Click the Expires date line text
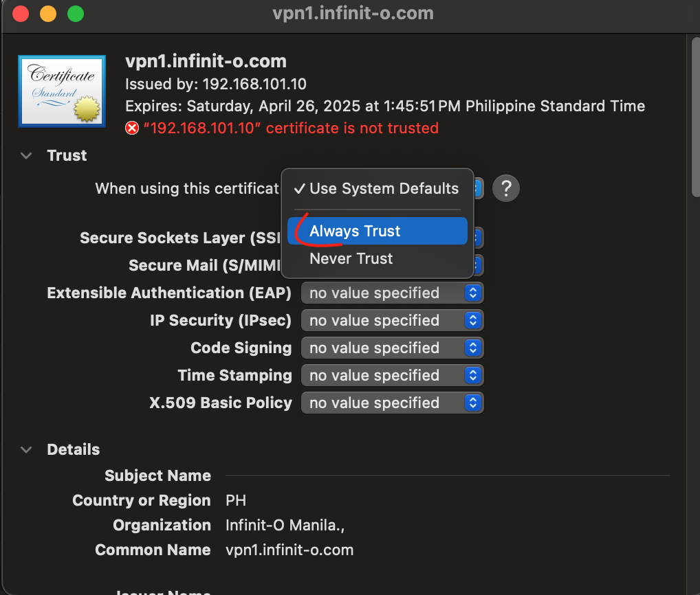Image resolution: width=700 pixels, height=595 pixels. point(385,106)
